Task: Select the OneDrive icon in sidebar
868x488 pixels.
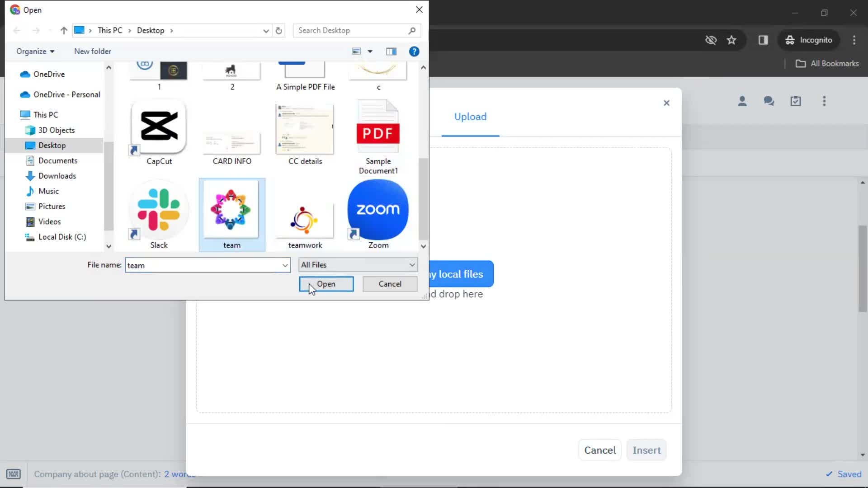Action: 26,73
